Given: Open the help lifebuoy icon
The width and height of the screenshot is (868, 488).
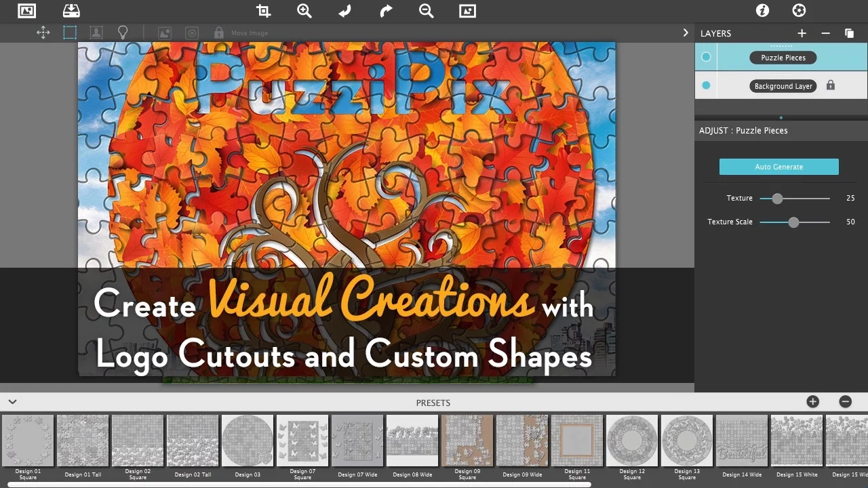Looking at the screenshot, I should pos(799,10).
